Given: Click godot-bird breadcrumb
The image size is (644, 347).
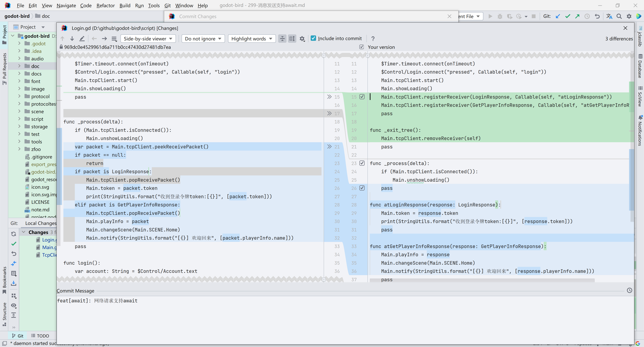Looking at the screenshot, I should tap(17, 16).
